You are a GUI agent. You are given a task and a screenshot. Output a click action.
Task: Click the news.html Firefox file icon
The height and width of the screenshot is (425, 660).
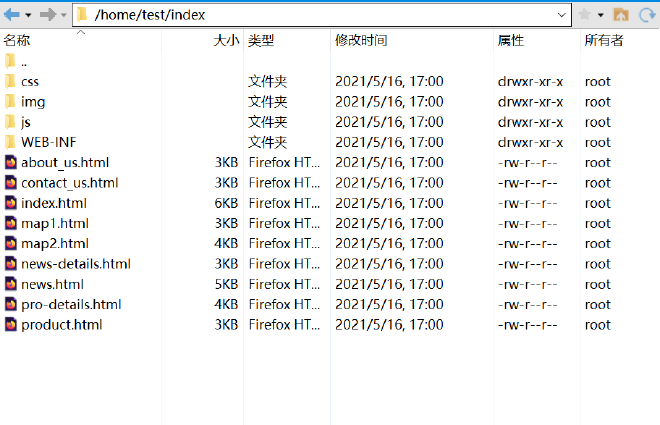pyautogui.click(x=11, y=284)
